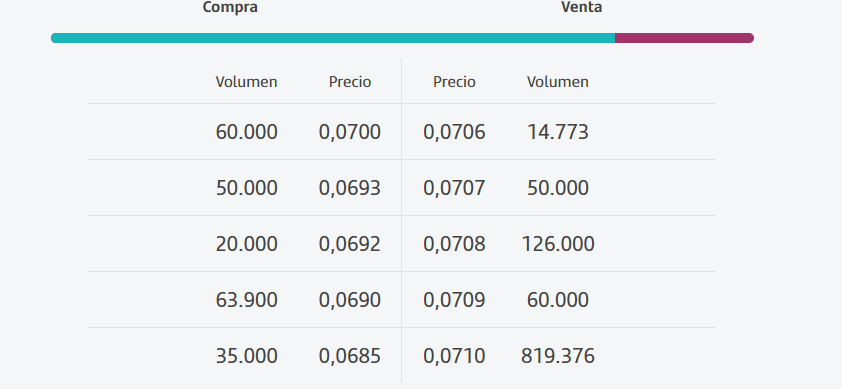Click the Compra label above the bar
The height and width of the screenshot is (389, 842).
[230, 7]
